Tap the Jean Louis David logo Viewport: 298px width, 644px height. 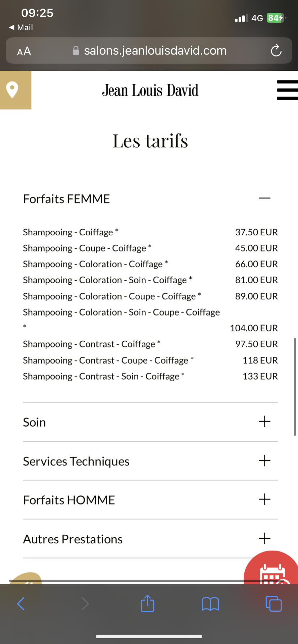pos(150,90)
